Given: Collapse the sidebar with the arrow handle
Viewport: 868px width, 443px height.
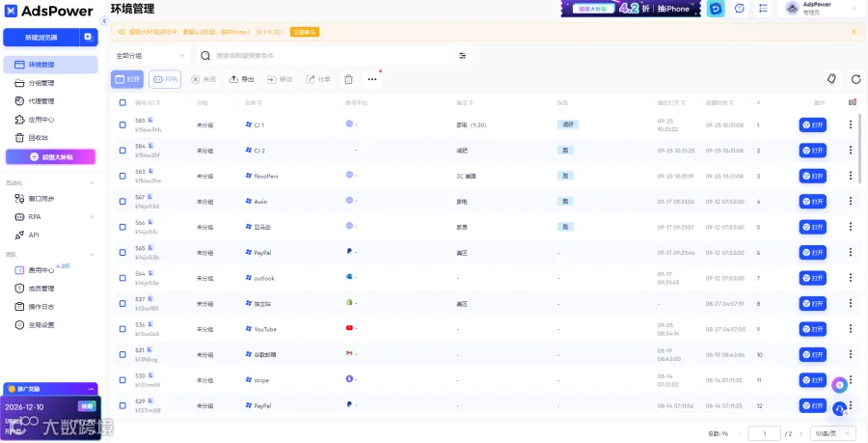Looking at the screenshot, I should pos(104,21).
